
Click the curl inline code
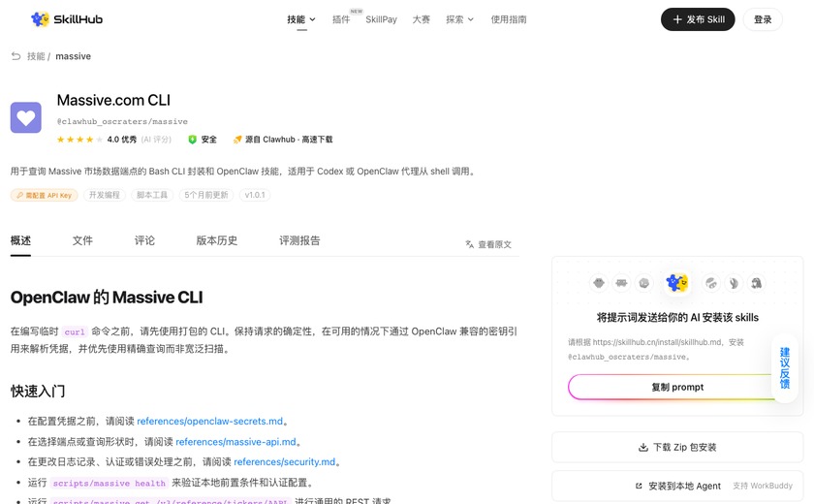tap(75, 332)
